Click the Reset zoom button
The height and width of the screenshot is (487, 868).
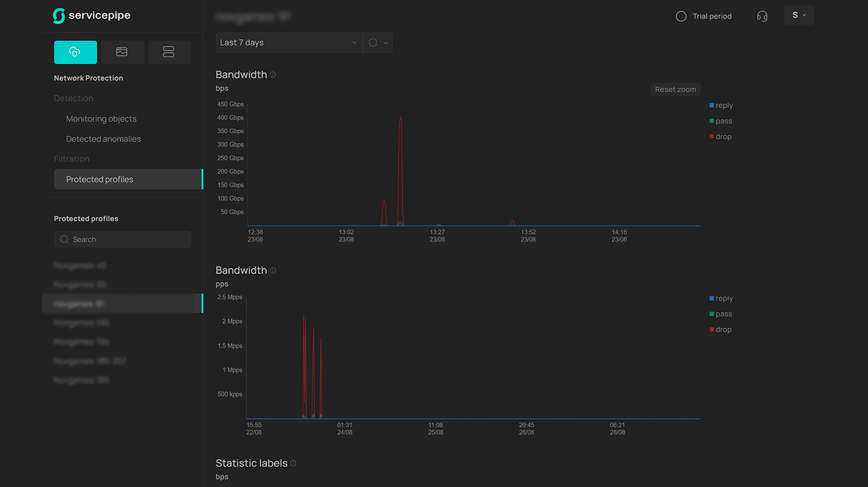point(675,89)
